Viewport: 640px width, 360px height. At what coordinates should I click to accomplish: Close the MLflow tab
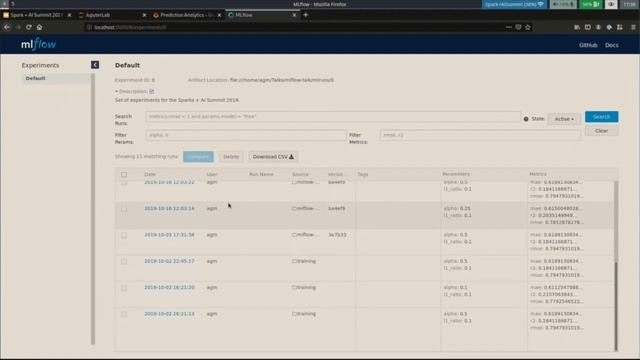click(294, 15)
